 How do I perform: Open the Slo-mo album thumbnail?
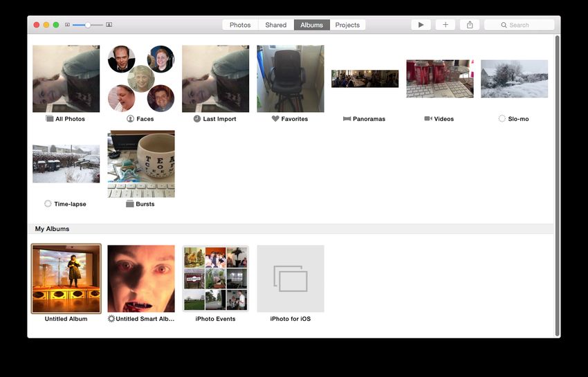515,79
